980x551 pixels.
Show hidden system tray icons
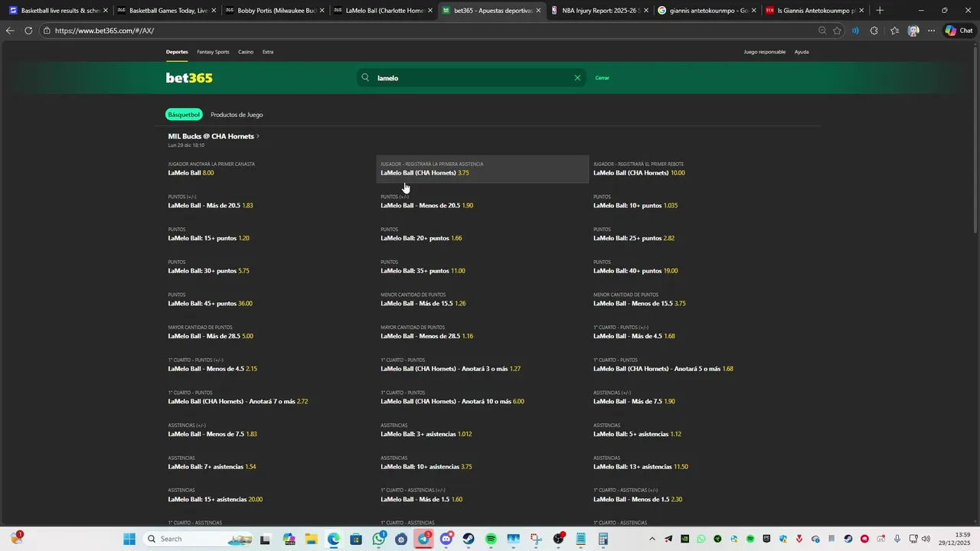(x=652, y=539)
